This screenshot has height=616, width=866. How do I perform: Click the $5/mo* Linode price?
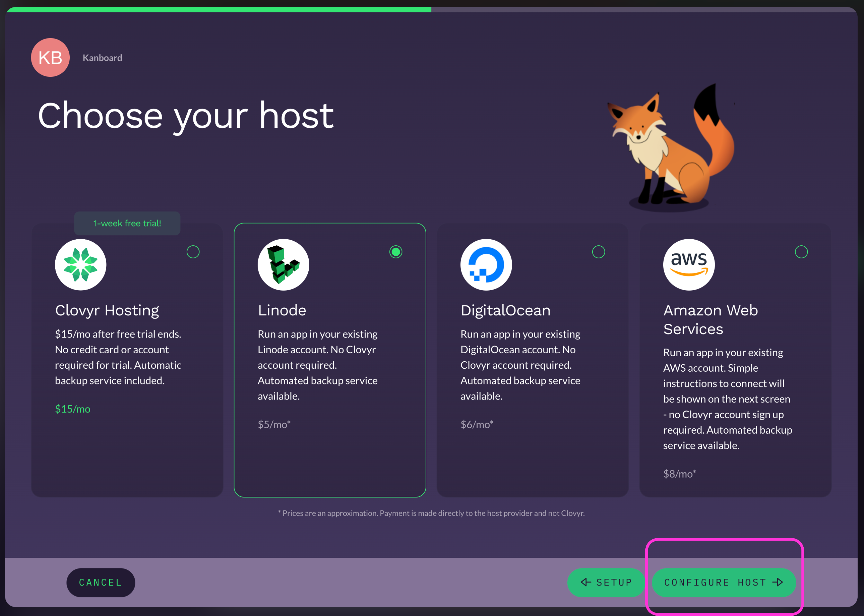click(x=274, y=425)
